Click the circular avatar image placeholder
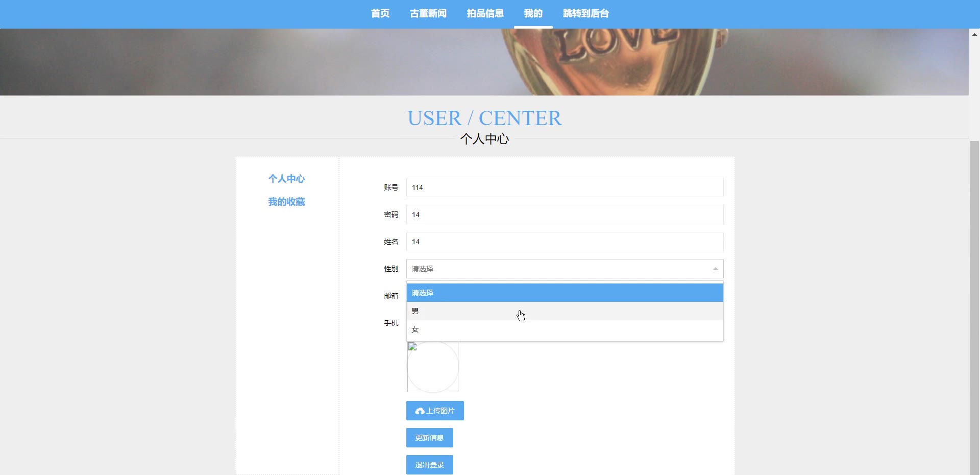Viewport: 980px width, 475px height. point(433,367)
